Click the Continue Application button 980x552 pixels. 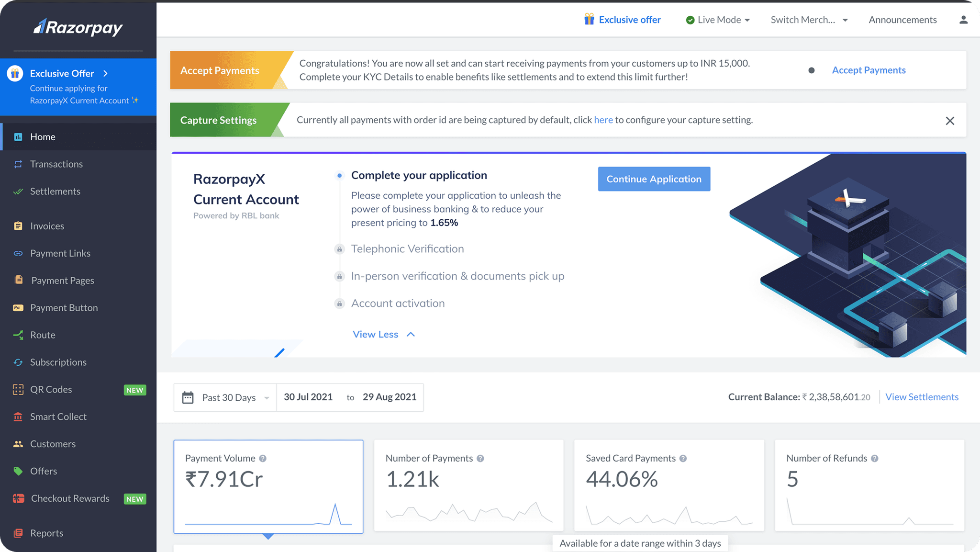(x=654, y=179)
